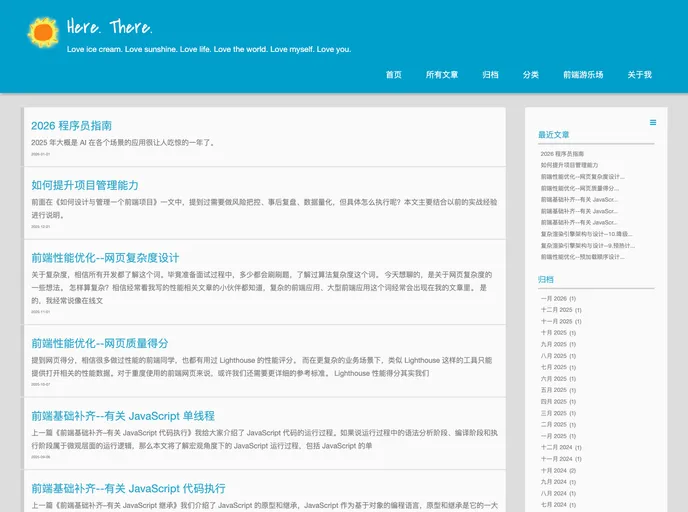Select the 归档 item in the top navigation

[x=490, y=75]
